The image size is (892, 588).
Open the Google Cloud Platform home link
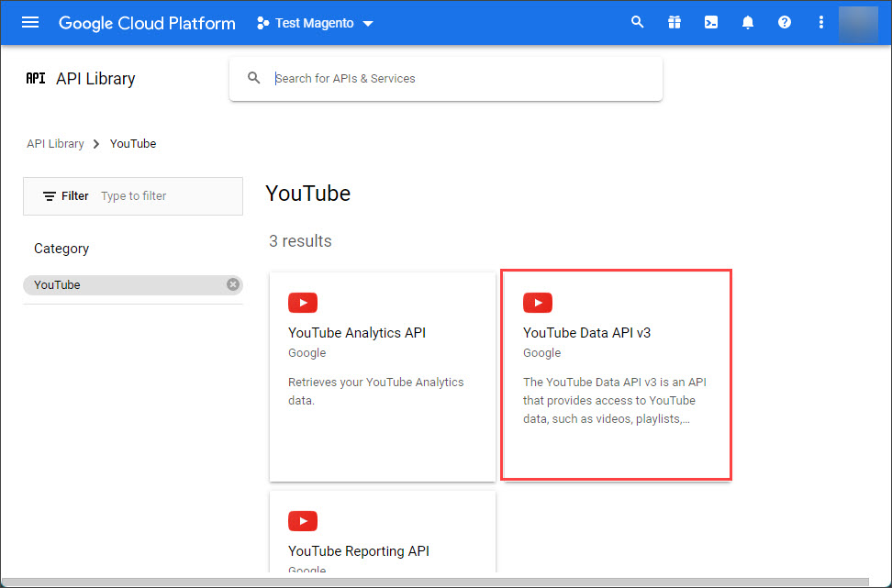pos(147,23)
